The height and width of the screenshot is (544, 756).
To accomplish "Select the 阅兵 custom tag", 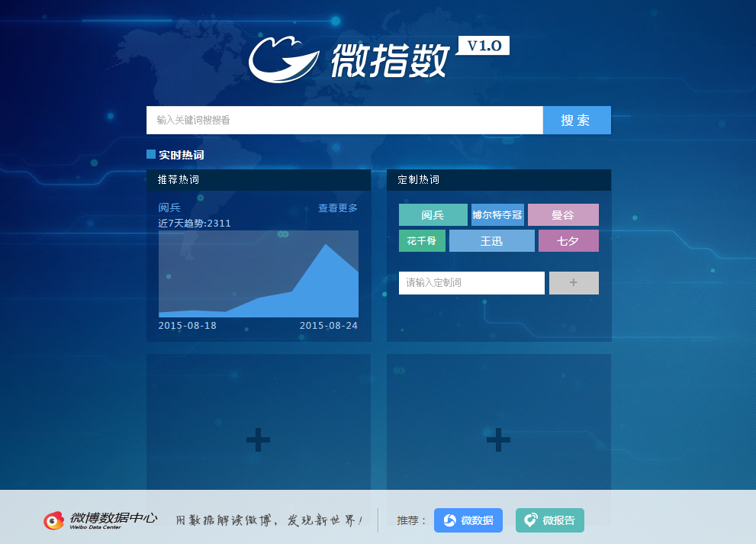I will pyautogui.click(x=433, y=214).
